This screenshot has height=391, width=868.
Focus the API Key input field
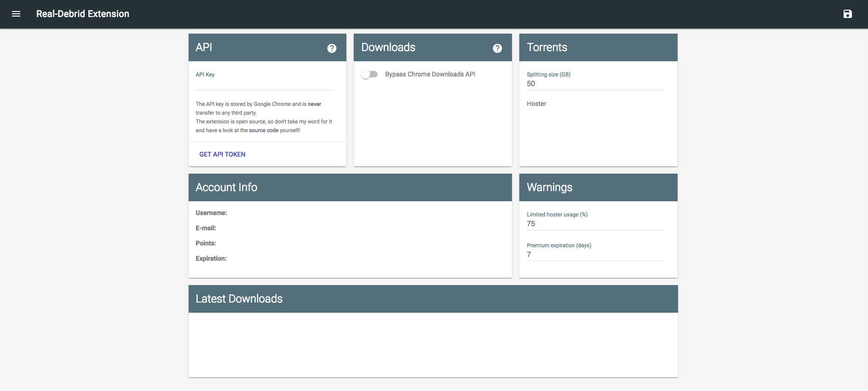[x=264, y=84]
